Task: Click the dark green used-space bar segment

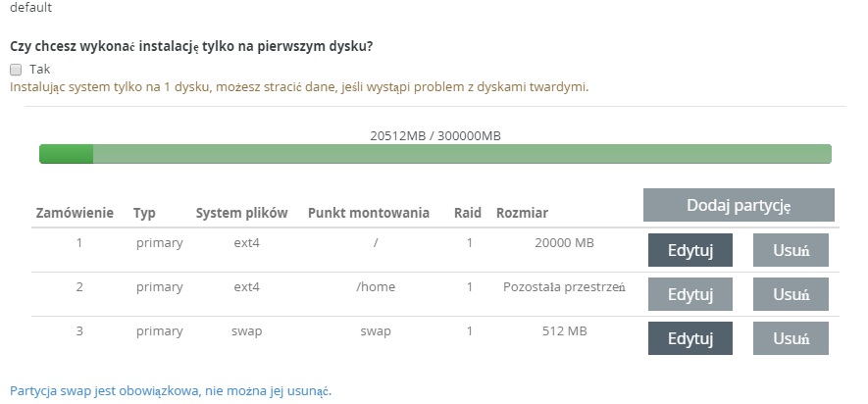Action: [67, 154]
